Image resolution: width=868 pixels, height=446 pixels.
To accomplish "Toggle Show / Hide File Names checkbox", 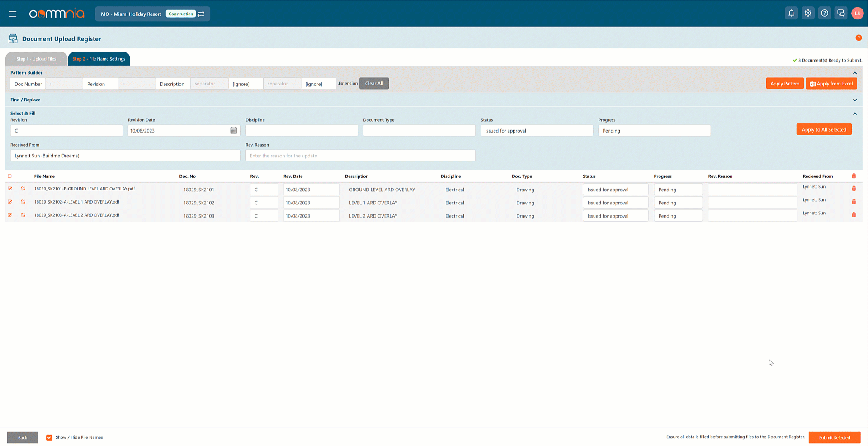I will 49,437.
